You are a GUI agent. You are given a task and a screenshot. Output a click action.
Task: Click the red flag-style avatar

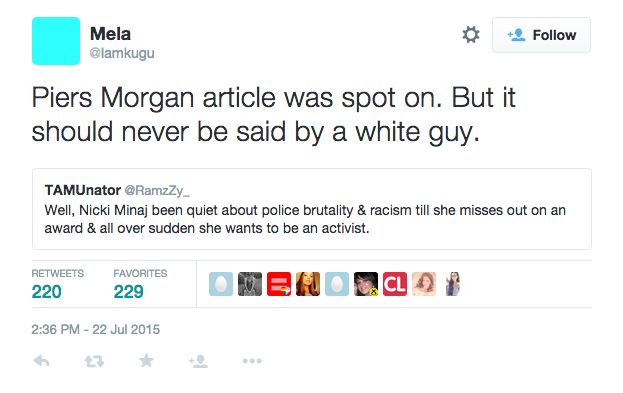279,284
